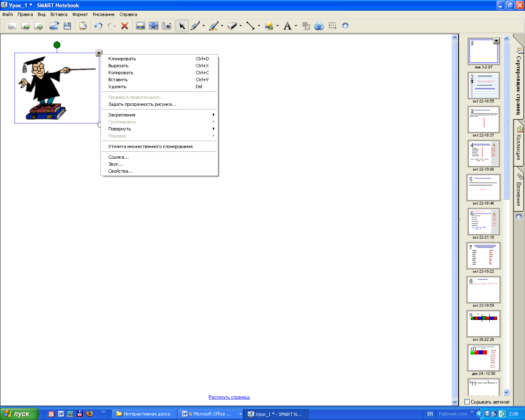Select the arrow pointer tool
Screen dimensions: 525x420
[182, 26]
